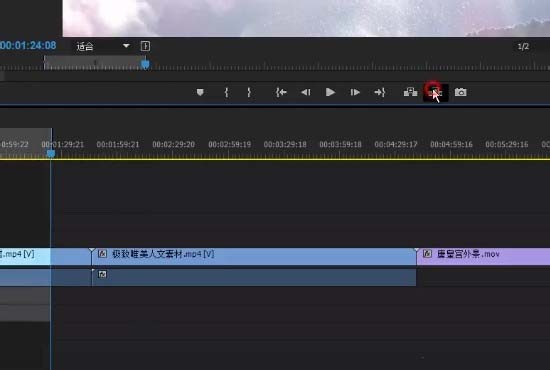Jump to the In point
Image resolution: width=550 pixels, height=370 pixels.
(281, 92)
